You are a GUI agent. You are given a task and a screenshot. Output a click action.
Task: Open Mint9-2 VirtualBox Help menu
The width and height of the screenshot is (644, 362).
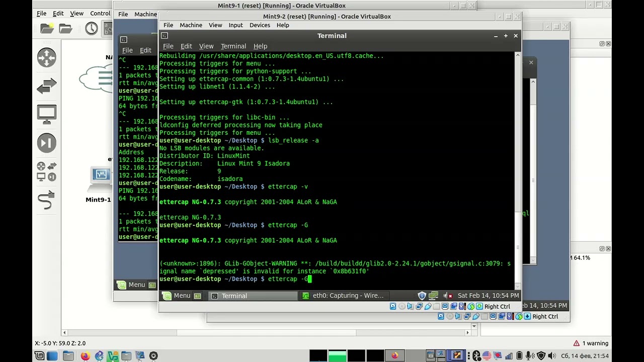[x=283, y=25]
